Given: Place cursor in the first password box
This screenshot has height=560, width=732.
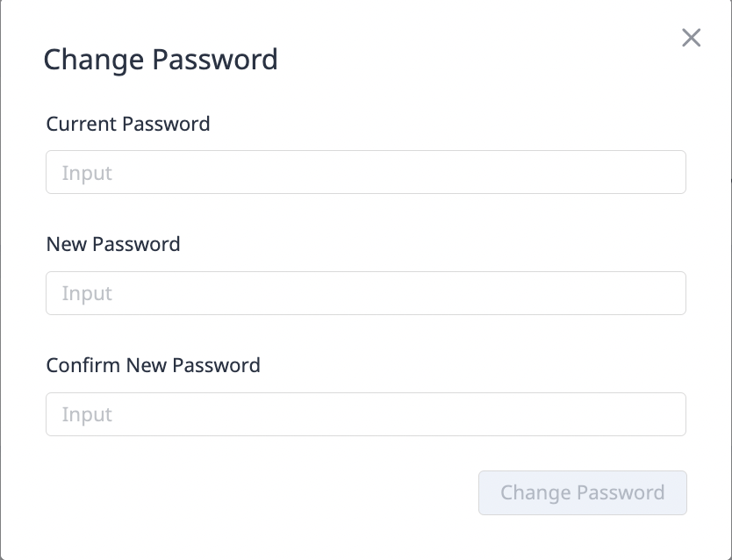Looking at the screenshot, I should click(x=365, y=172).
